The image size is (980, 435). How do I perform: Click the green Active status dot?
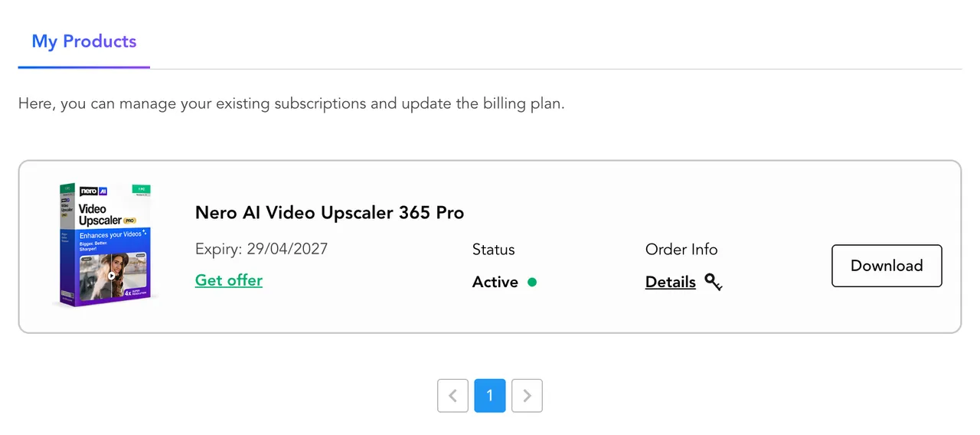click(532, 282)
